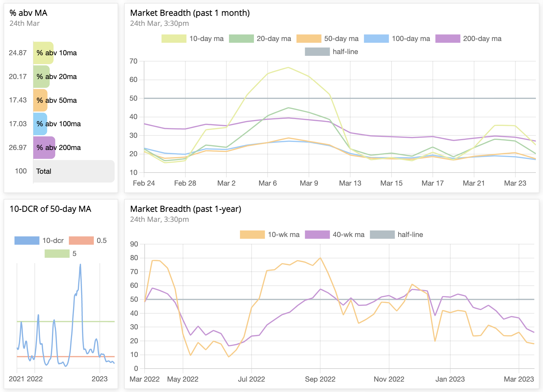This screenshot has width=543, height=392.
Task: Click the 'Feb 24' x-axis label
Action: point(144,183)
